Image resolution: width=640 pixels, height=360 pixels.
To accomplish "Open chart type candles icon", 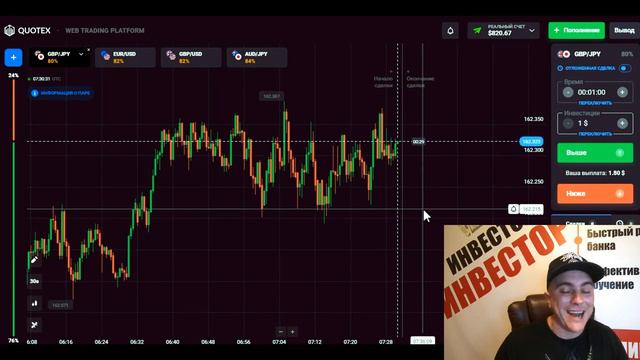I will [34, 303].
